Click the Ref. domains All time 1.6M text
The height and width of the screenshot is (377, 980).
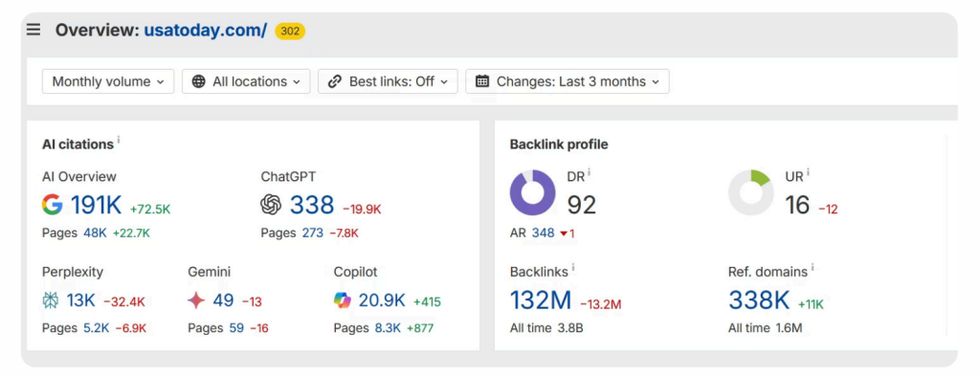[x=765, y=328]
